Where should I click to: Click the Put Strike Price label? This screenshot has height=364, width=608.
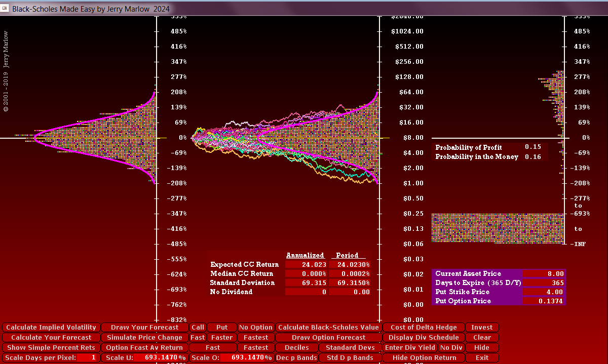(463, 292)
